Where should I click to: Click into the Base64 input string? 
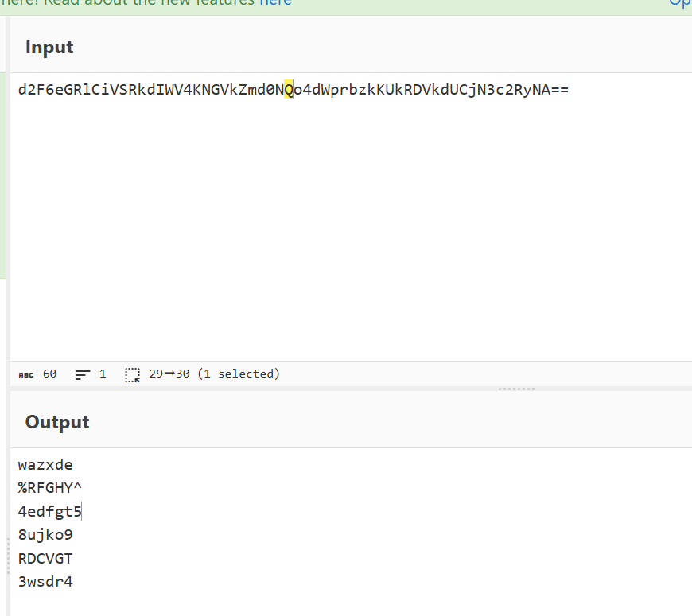pos(293,90)
